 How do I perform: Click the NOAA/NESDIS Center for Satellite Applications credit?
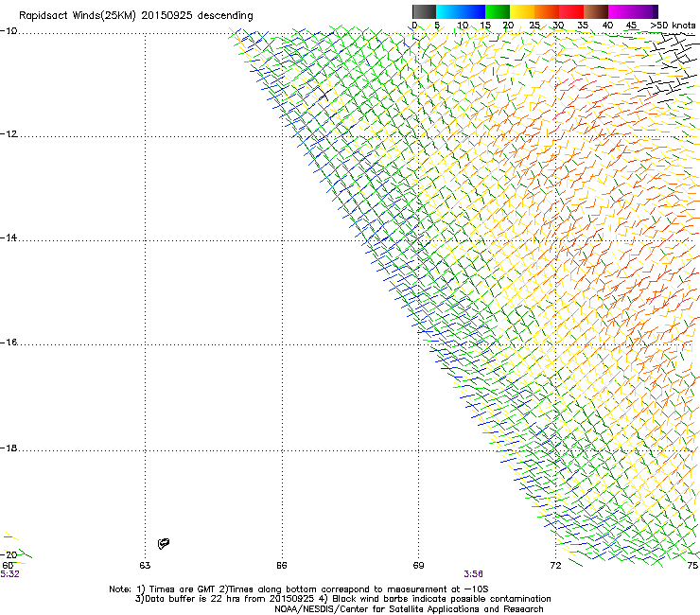[409, 609]
